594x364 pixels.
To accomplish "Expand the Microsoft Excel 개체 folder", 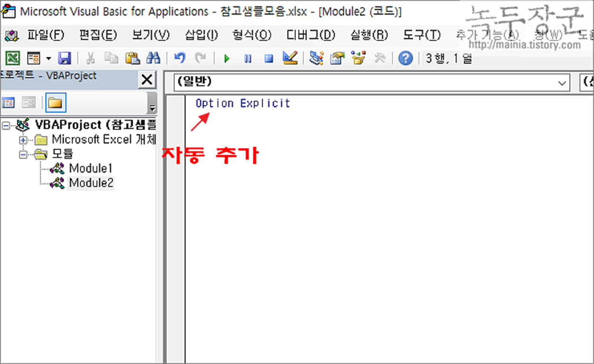I will (x=23, y=140).
